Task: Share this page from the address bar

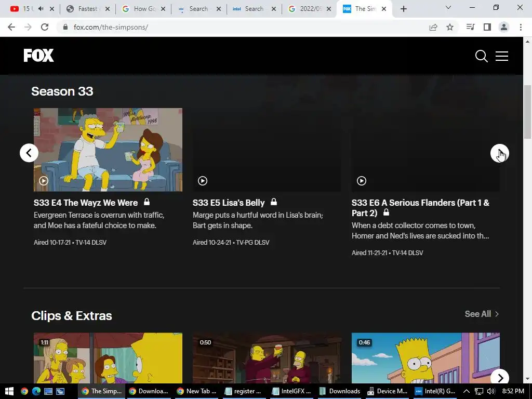Action: (x=433, y=27)
